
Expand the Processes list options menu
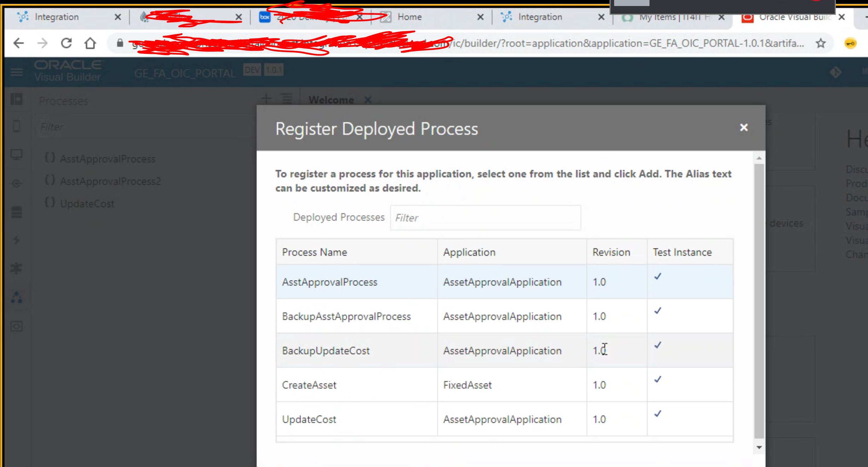point(286,99)
